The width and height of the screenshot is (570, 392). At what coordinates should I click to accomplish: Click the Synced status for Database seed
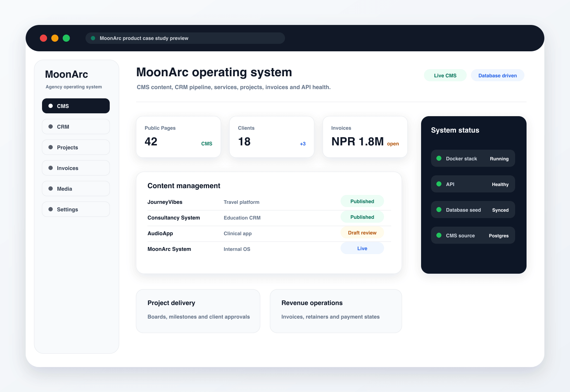(x=501, y=210)
